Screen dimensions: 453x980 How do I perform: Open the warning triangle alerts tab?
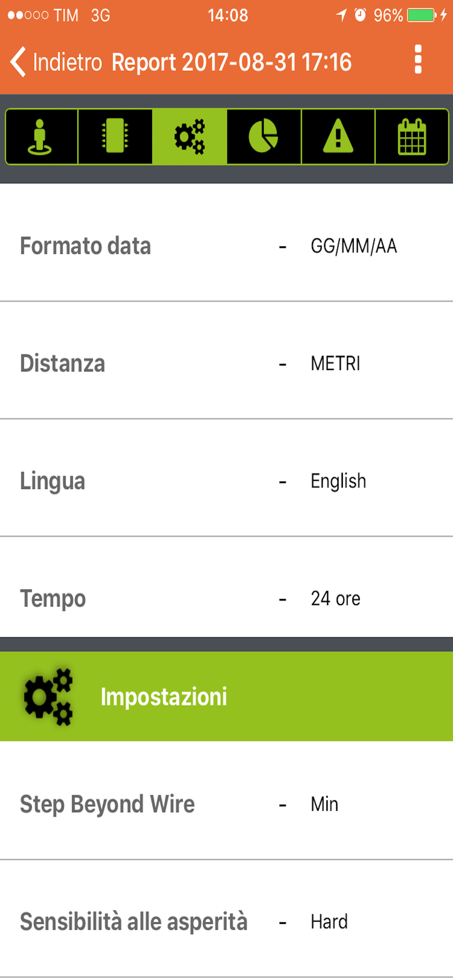point(338,137)
